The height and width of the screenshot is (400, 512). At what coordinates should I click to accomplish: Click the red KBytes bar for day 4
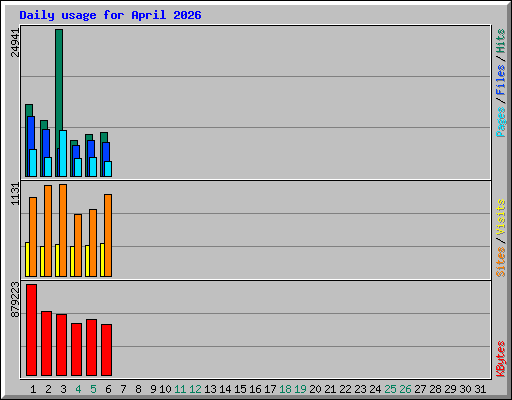(x=76, y=349)
